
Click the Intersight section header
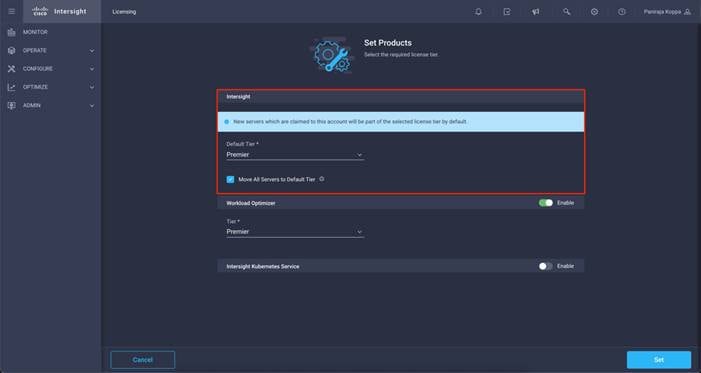(401, 97)
